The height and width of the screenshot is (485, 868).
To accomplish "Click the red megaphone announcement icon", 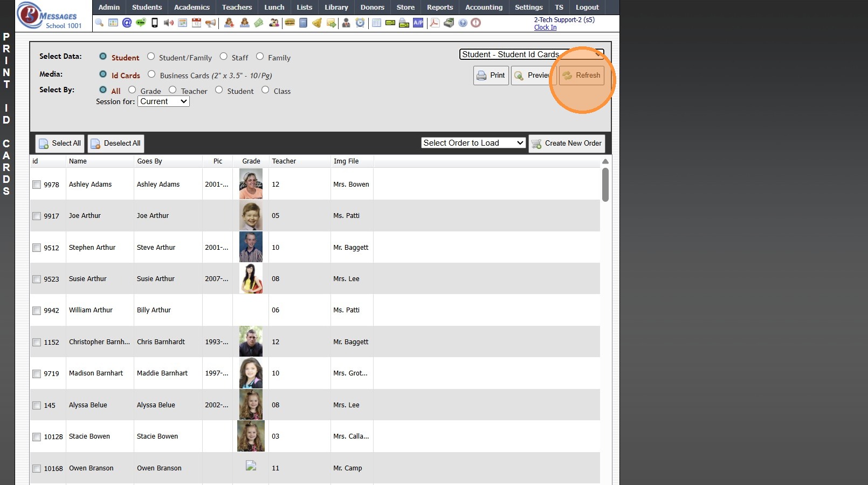I will click(x=210, y=23).
